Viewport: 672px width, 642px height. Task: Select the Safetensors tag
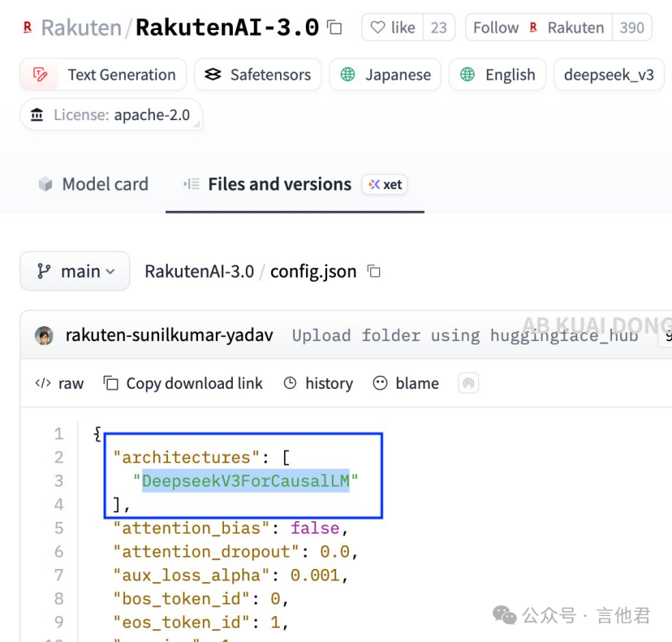pos(257,75)
